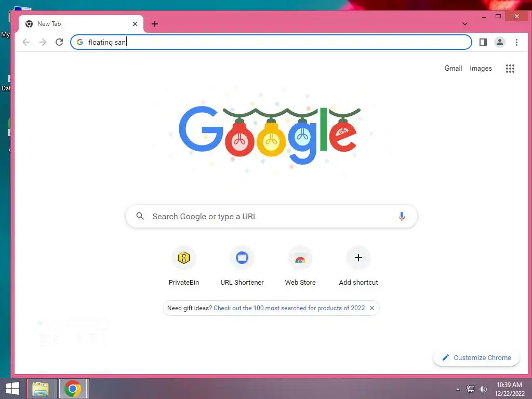
Task: Select the New Tab tab
Action: tap(81, 24)
